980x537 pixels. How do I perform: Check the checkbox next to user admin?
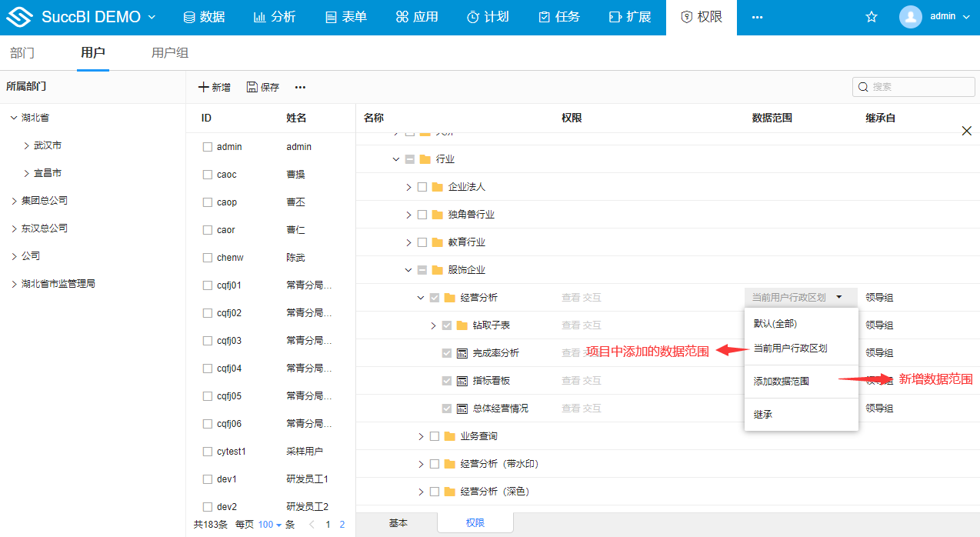(x=209, y=146)
